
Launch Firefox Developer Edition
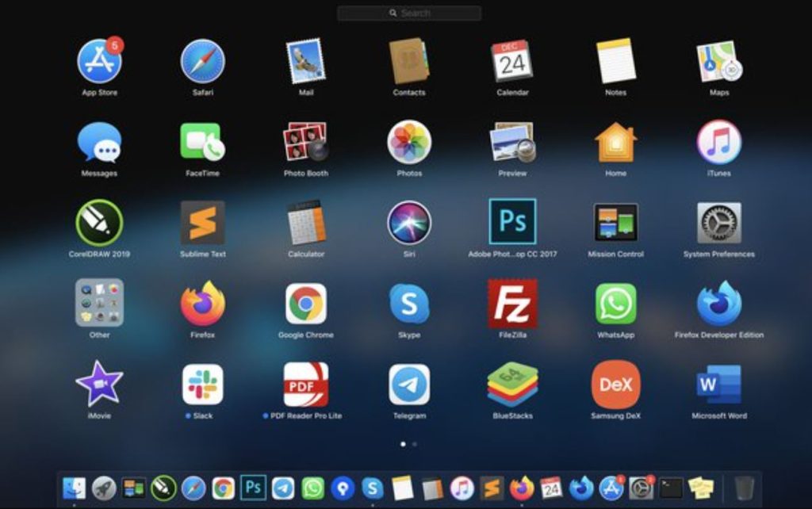[718, 308]
